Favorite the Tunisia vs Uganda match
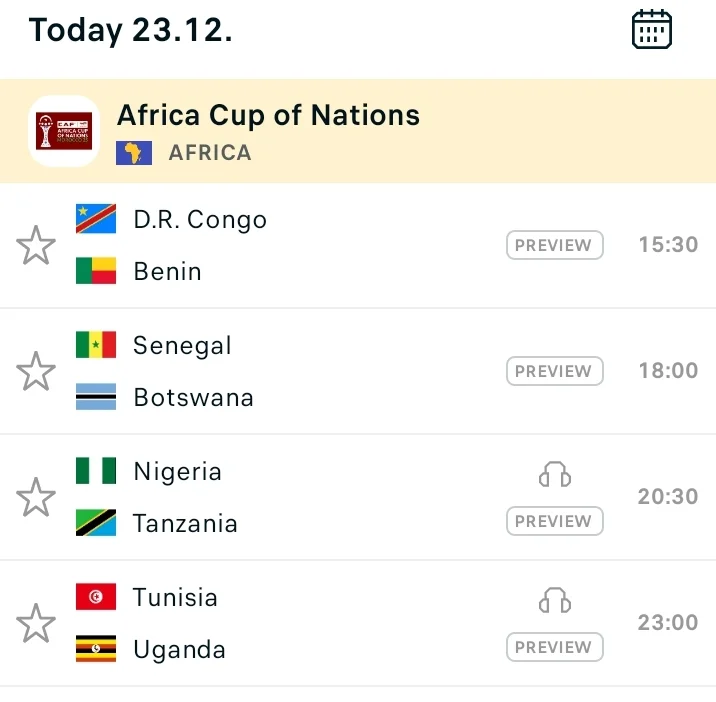This screenshot has width=716, height=702. click(x=36, y=623)
